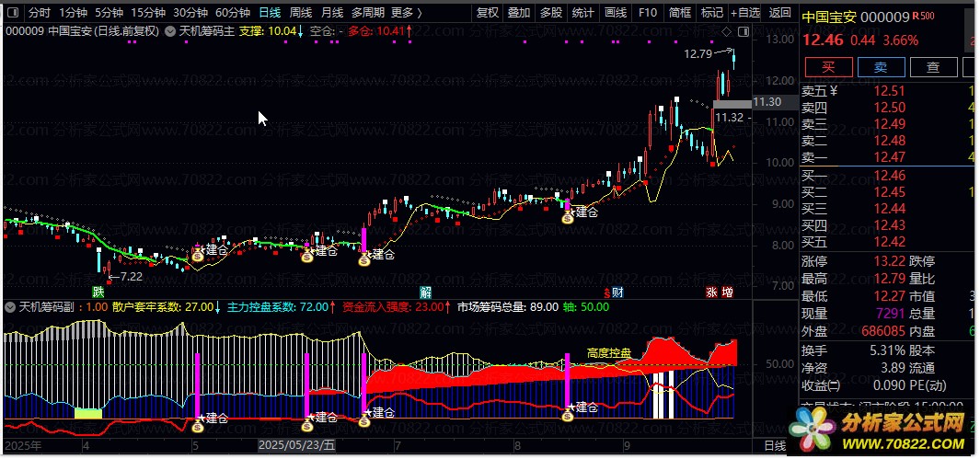The width and height of the screenshot is (980, 459).
Task: Click the ¥ symbol next to 卖五
Action: 833,91
